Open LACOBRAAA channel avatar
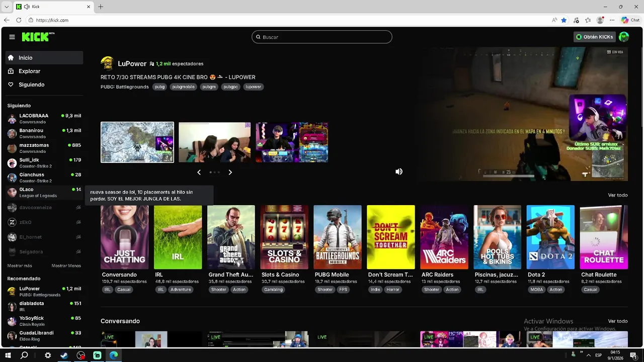The image size is (644, 362). tap(12, 119)
